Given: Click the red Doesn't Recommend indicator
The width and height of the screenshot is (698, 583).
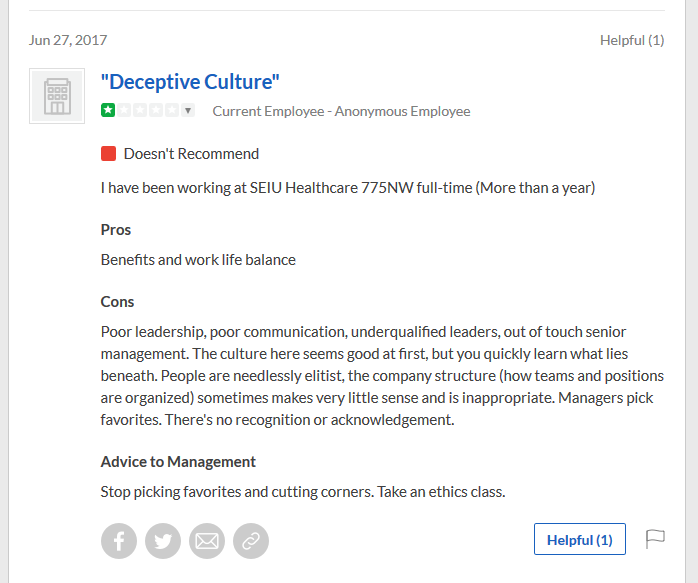Looking at the screenshot, I should (x=108, y=154).
